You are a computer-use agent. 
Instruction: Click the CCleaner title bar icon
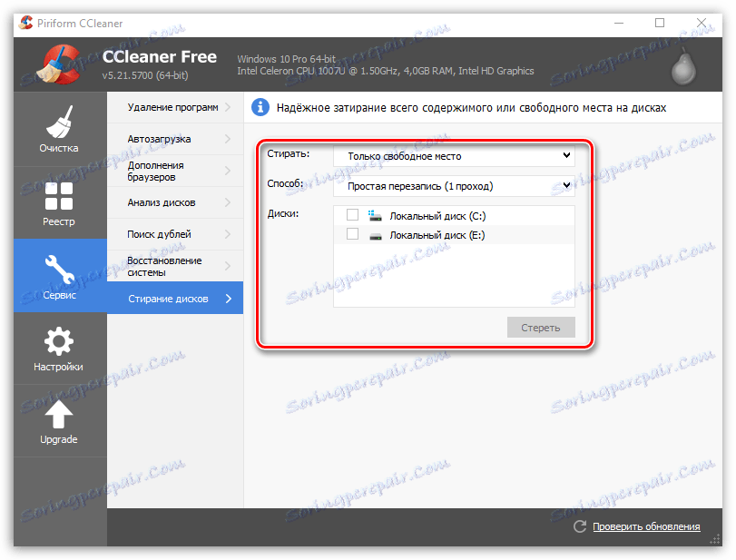[x=25, y=23]
